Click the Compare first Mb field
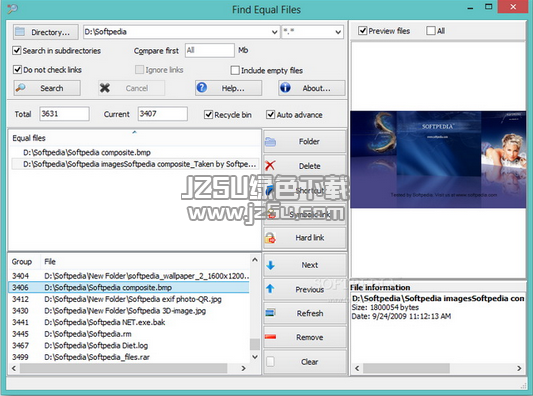The height and width of the screenshot is (396, 533). (210, 50)
